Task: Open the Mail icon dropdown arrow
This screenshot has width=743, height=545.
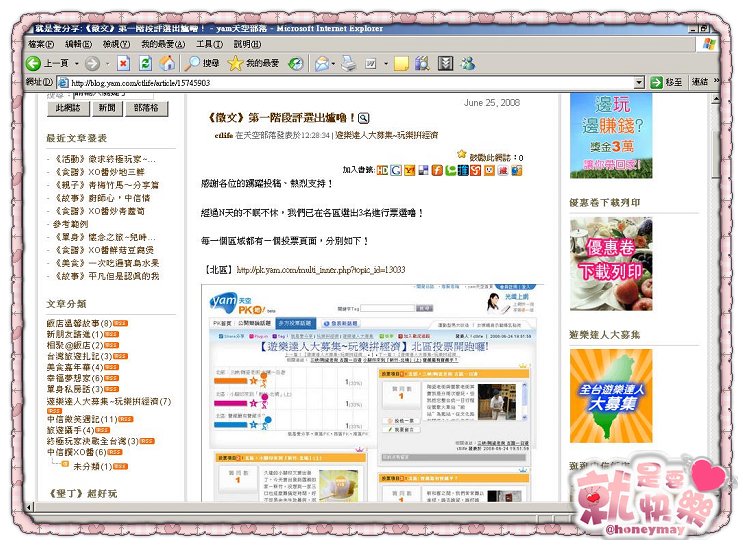Action: click(x=334, y=63)
